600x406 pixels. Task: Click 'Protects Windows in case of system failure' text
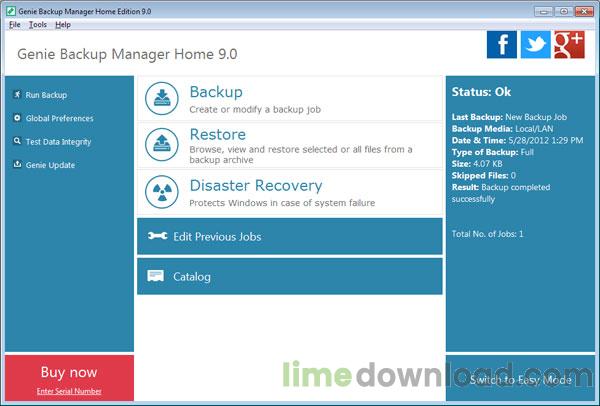pos(282,203)
